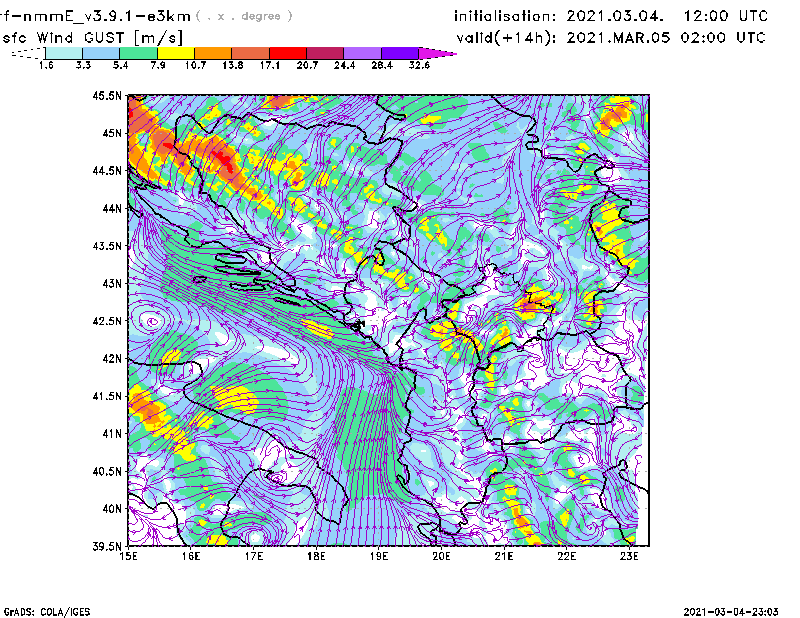Click the "41.5N" latitude label
Screen dimensions: 800x618
(x=107, y=396)
